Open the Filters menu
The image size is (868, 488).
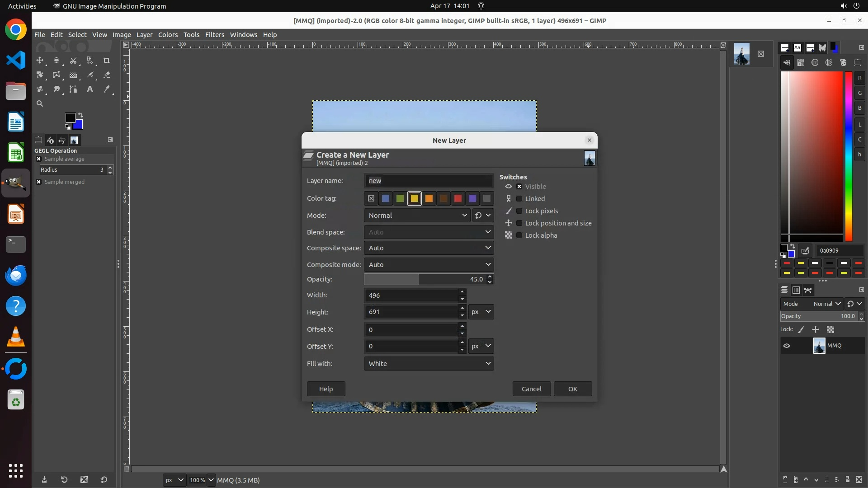tap(214, 35)
